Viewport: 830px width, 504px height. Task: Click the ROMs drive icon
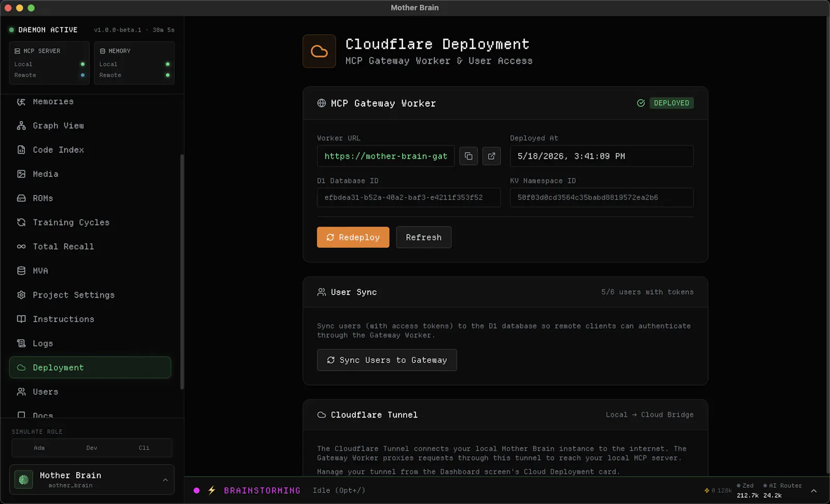pyautogui.click(x=21, y=198)
